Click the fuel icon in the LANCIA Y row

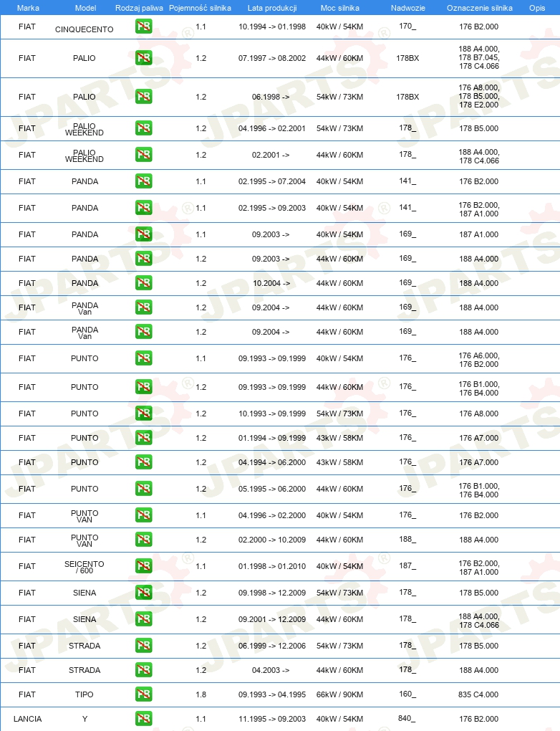pos(143,718)
